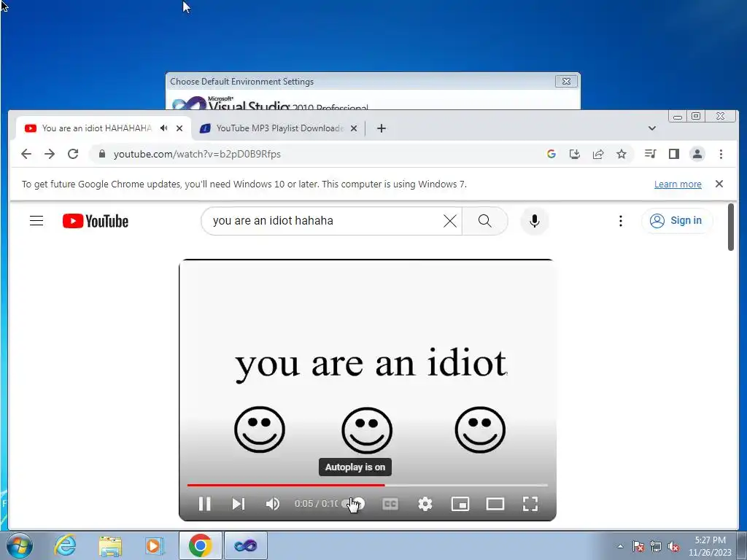Dismiss the Chrome update info bar

point(719,184)
